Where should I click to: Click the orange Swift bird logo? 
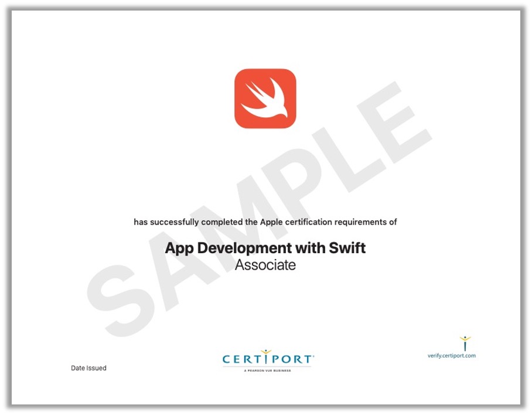(265, 98)
